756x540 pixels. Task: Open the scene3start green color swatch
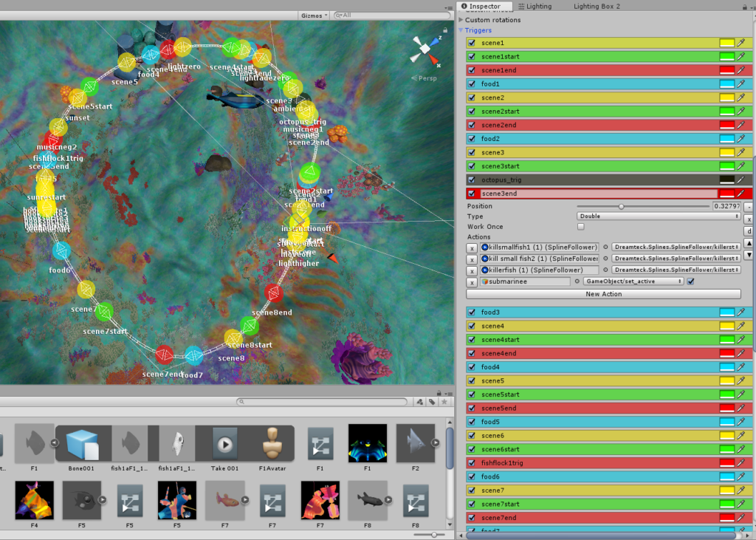[x=726, y=166]
